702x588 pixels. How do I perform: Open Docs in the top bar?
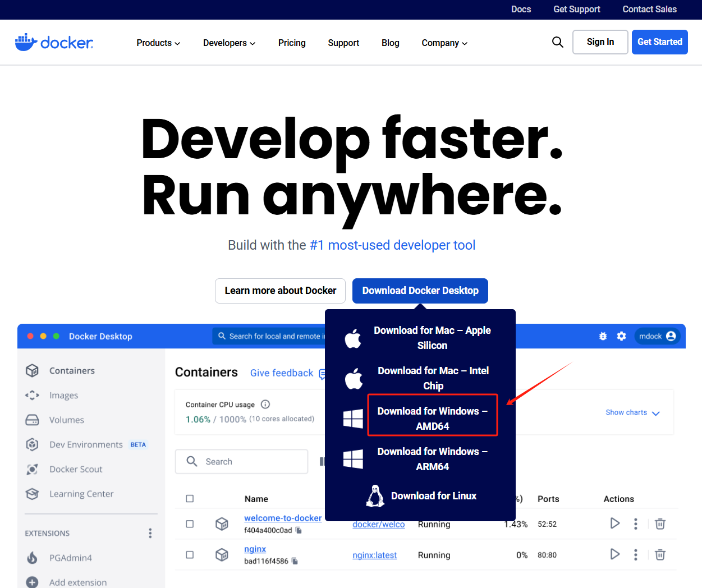coord(521,9)
